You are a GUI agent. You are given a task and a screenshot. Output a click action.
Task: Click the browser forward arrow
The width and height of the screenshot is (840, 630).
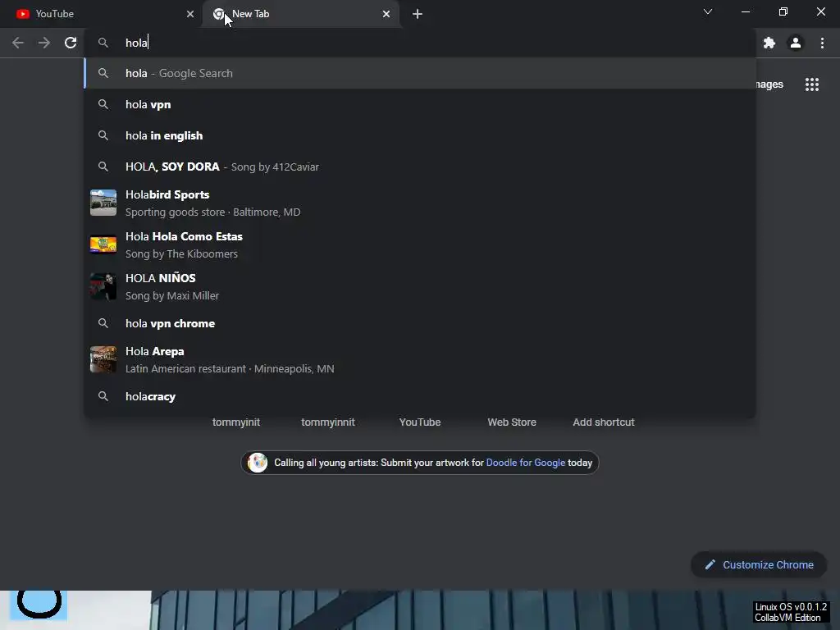tap(44, 43)
